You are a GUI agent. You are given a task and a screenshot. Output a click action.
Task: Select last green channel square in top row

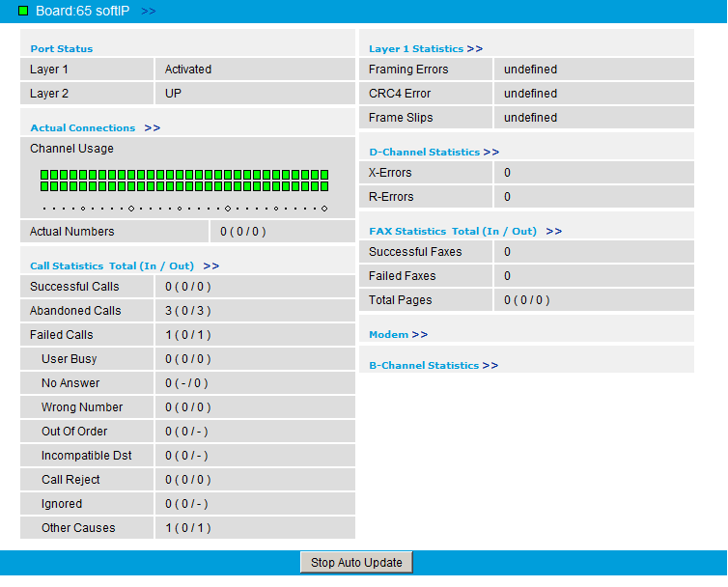[323, 175]
